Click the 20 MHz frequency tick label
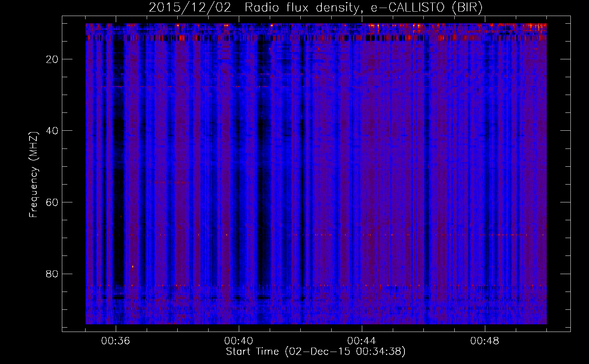Screen dimensions: 589x364 tap(52, 59)
